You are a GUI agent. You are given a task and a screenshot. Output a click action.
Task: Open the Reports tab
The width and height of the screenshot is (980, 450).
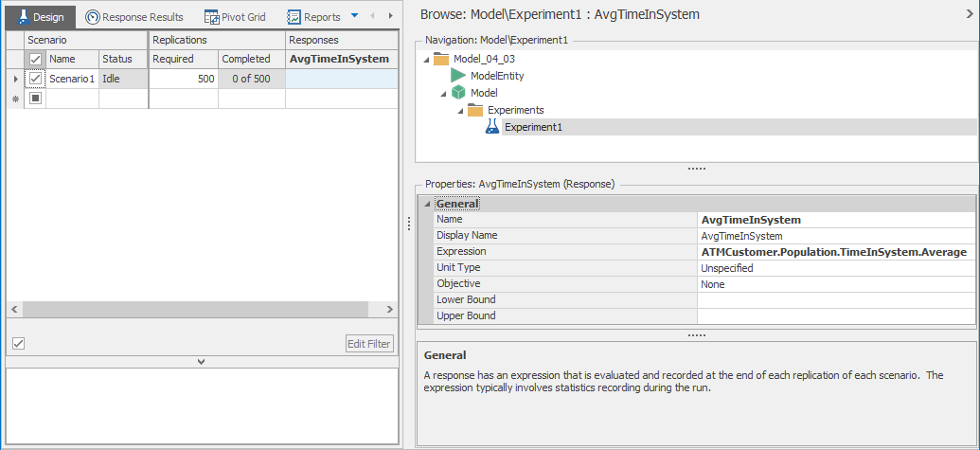313,17
